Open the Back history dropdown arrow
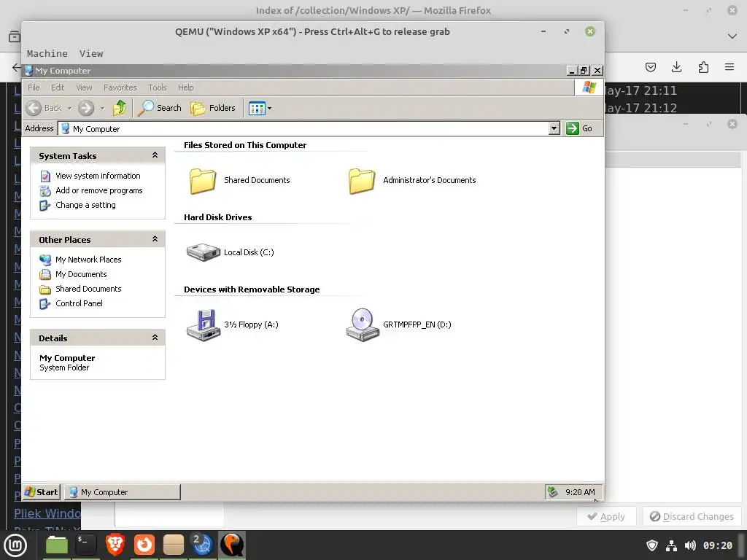Viewport: 747px width, 560px height. [69, 109]
